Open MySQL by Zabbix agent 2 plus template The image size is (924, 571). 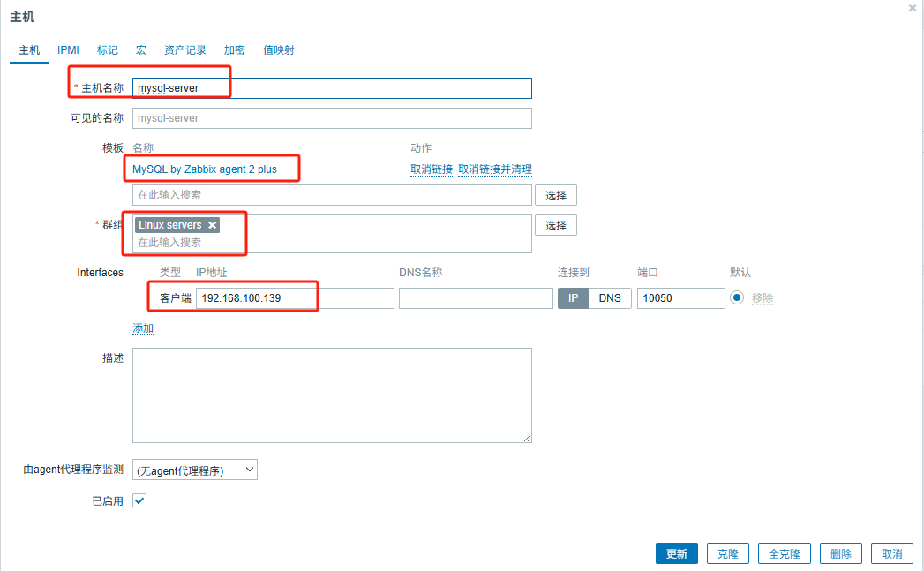[205, 169]
